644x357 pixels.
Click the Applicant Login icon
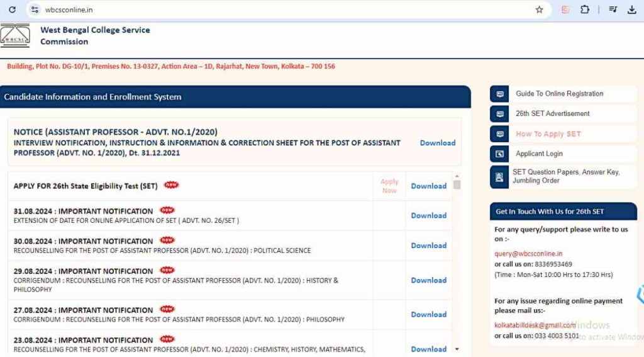click(x=499, y=154)
